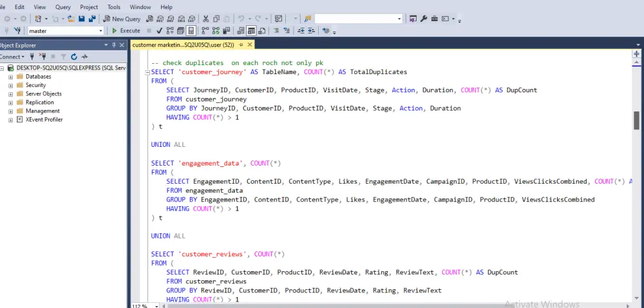
Task: Click the Increase Indent icon
Action: 311,31
